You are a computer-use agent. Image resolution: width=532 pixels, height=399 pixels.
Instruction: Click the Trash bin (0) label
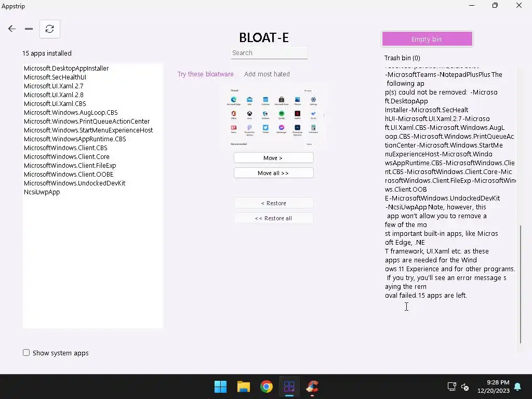[x=402, y=58]
